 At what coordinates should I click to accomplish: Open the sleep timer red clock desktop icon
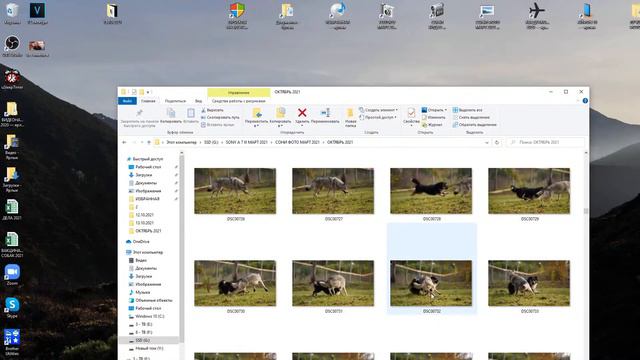pos(12,79)
